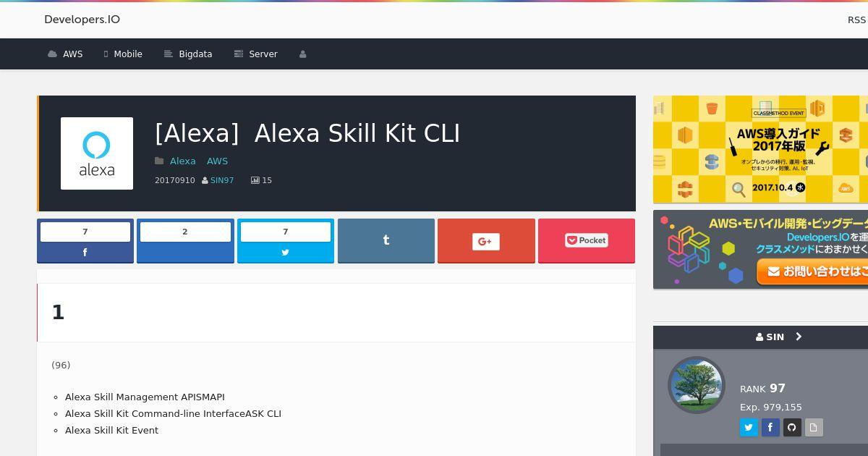Share article on Tumblr

coord(386,241)
